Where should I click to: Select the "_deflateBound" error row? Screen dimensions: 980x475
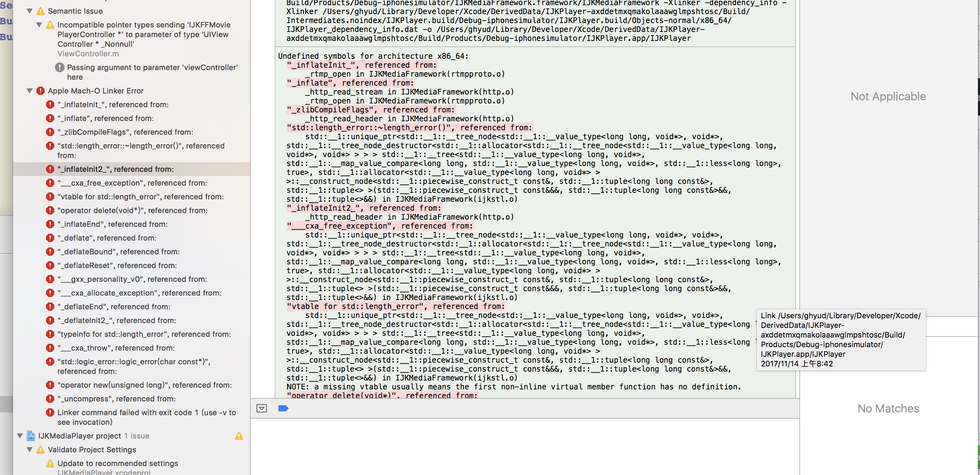tap(132, 251)
